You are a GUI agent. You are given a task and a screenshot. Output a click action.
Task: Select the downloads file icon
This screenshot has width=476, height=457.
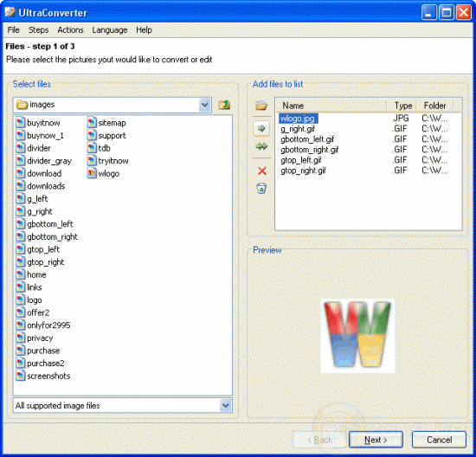21,186
